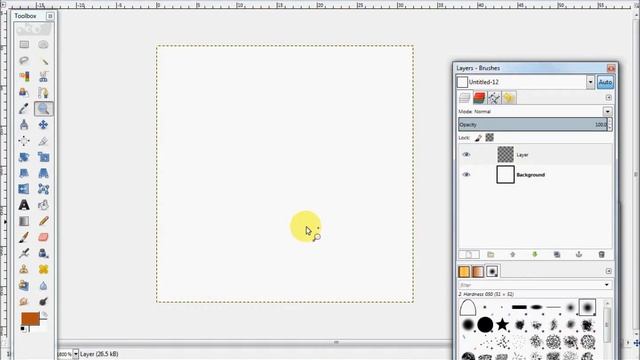Toggle the Auto button in the Layers dock

[605, 82]
